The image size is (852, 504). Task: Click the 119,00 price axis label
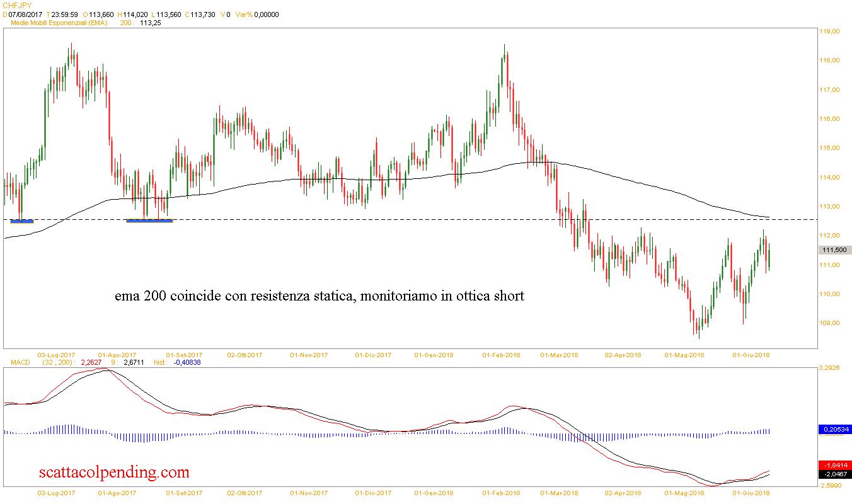[831, 31]
